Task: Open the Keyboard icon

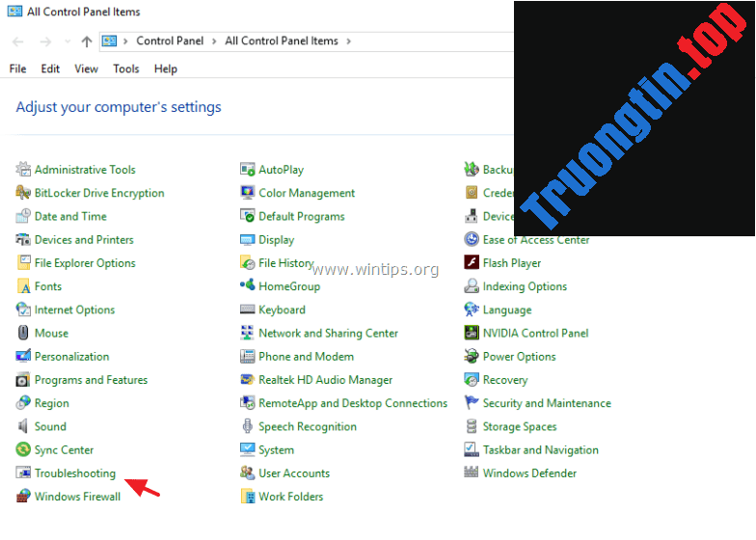Action: 247,310
